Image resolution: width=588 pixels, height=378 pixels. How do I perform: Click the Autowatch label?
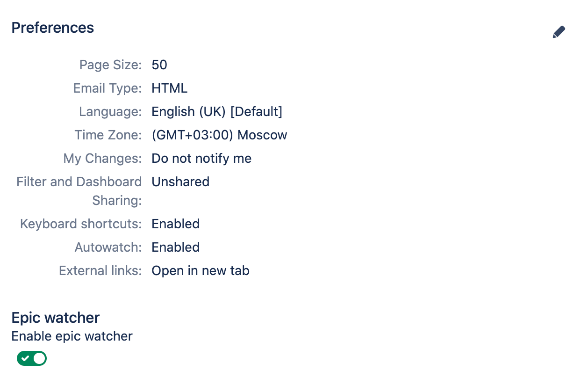click(108, 247)
